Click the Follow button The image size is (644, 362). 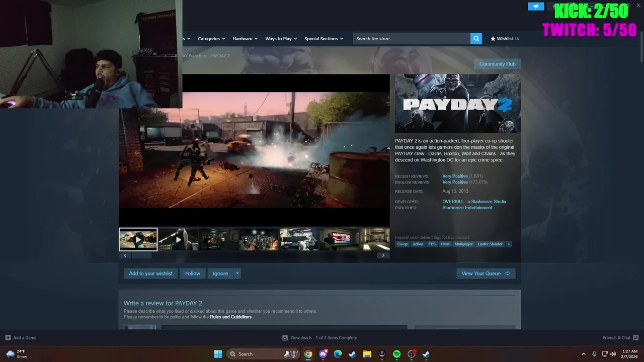point(193,274)
